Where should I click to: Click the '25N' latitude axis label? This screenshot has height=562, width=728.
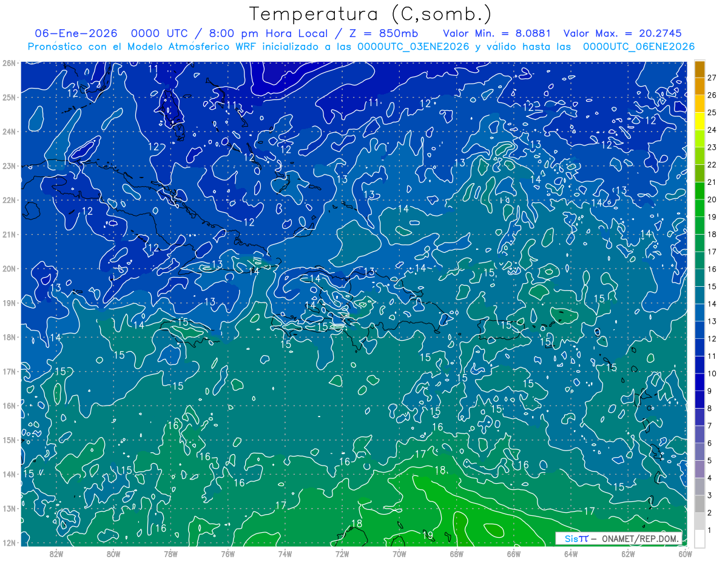click(x=9, y=97)
